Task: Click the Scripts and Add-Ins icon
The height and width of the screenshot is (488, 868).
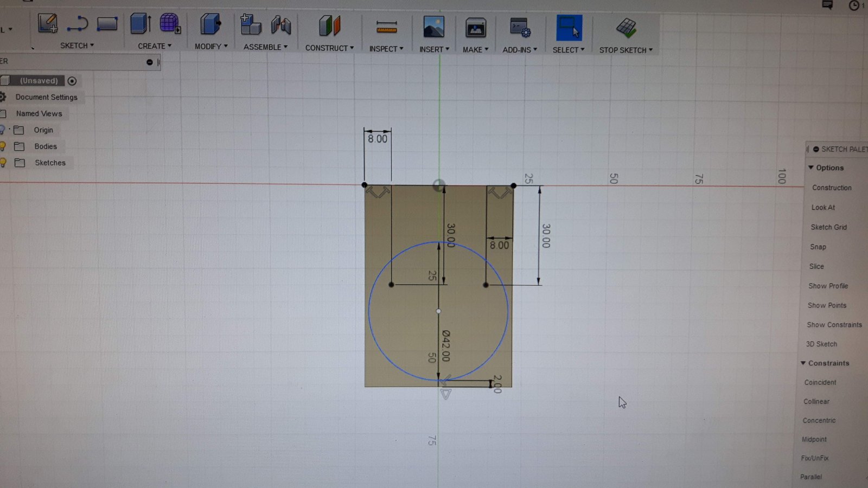Action: coord(520,28)
